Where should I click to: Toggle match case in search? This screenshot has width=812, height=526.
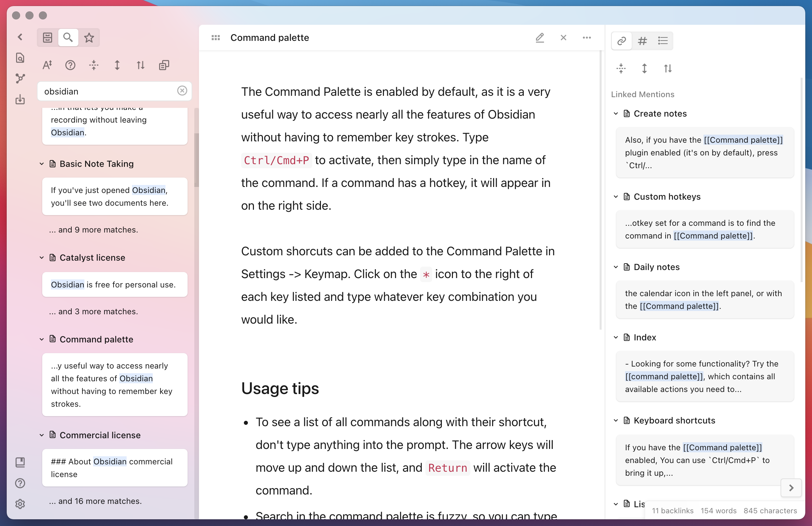(47, 65)
